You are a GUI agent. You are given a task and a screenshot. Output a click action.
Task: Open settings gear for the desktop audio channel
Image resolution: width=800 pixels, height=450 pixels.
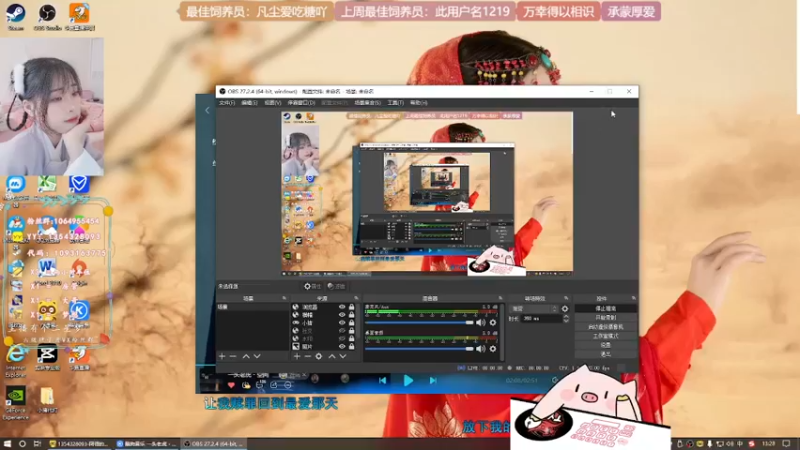pyautogui.click(x=493, y=348)
